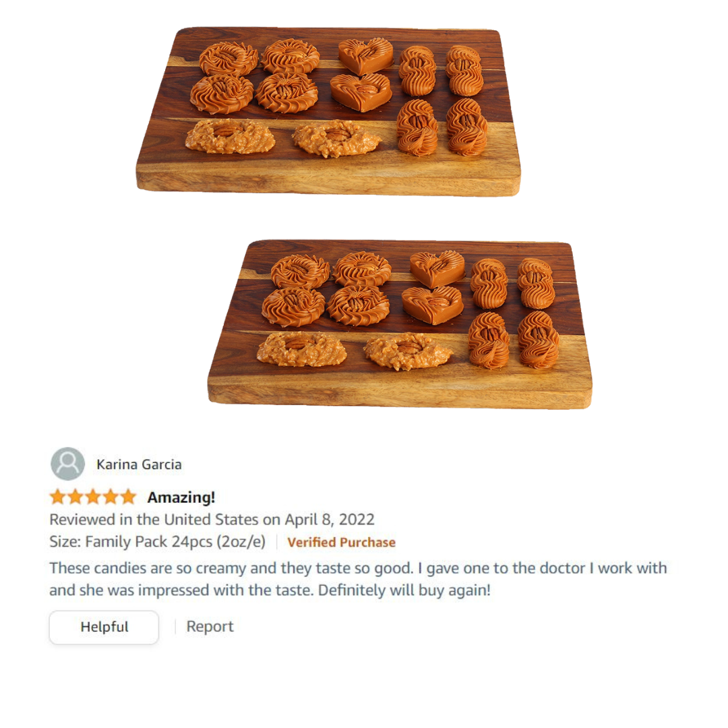
Task: Open the upper candy board product image
Action: (328, 111)
